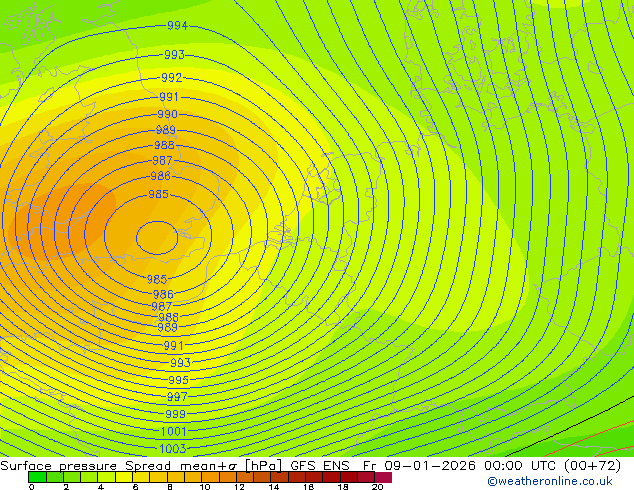
Task: Click the 985 label above the low center
Action: click(x=158, y=194)
